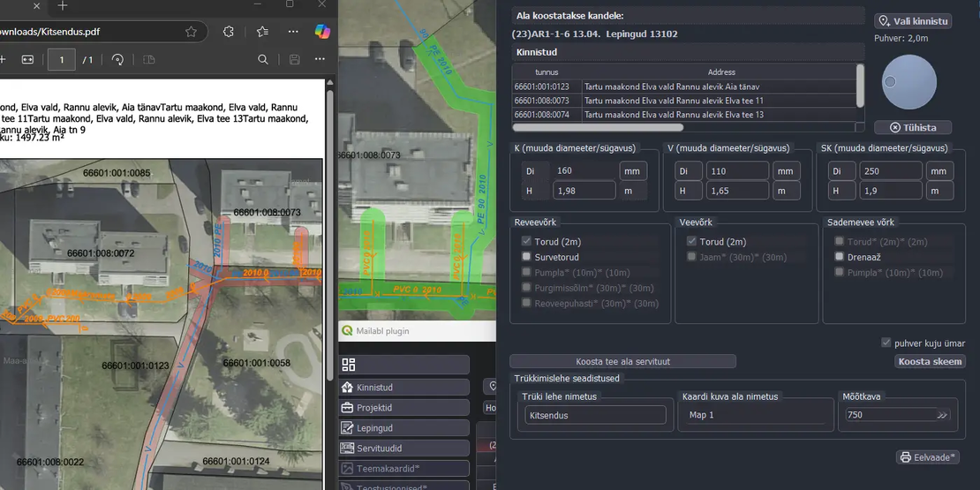Click the tunnus column header
The image size is (980, 490).
547,72
